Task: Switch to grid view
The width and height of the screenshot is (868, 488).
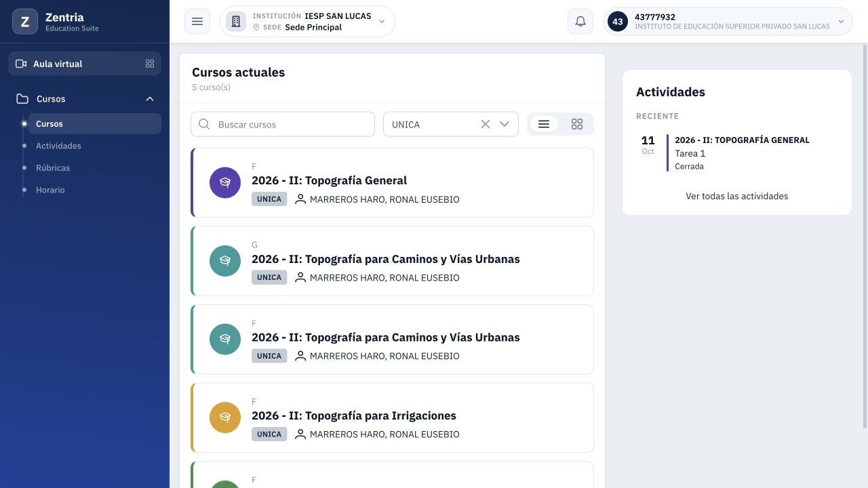Action: [x=577, y=124]
